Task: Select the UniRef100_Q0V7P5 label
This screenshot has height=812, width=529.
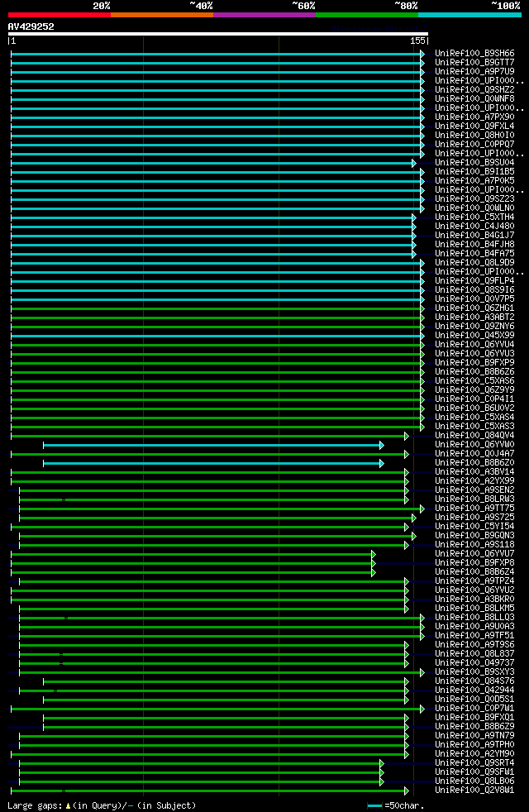Action: pyautogui.click(x=474, y=299)
